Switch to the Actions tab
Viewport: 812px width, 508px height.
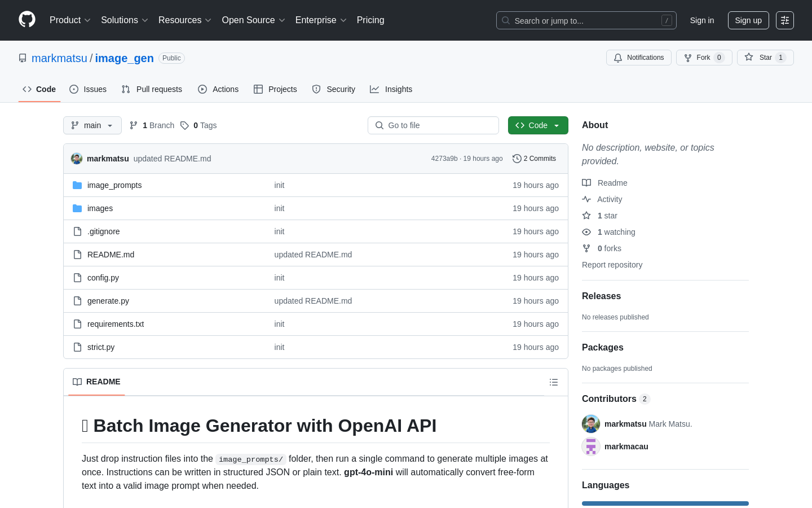tap(218, 89)
